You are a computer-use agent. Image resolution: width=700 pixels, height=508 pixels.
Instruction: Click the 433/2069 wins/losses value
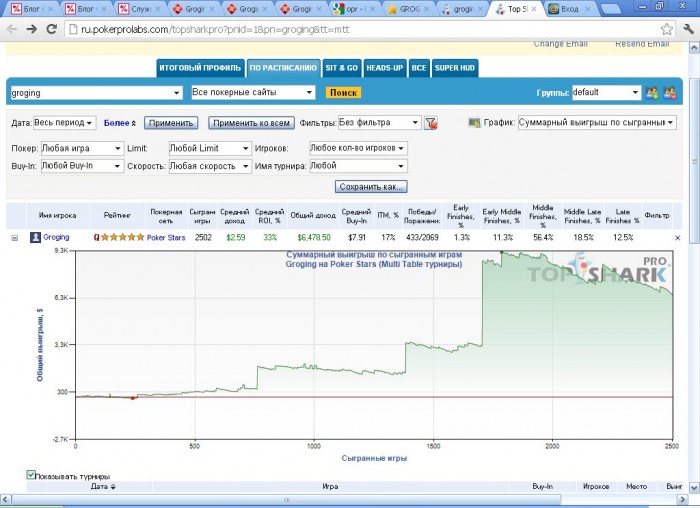click(422, 237)
